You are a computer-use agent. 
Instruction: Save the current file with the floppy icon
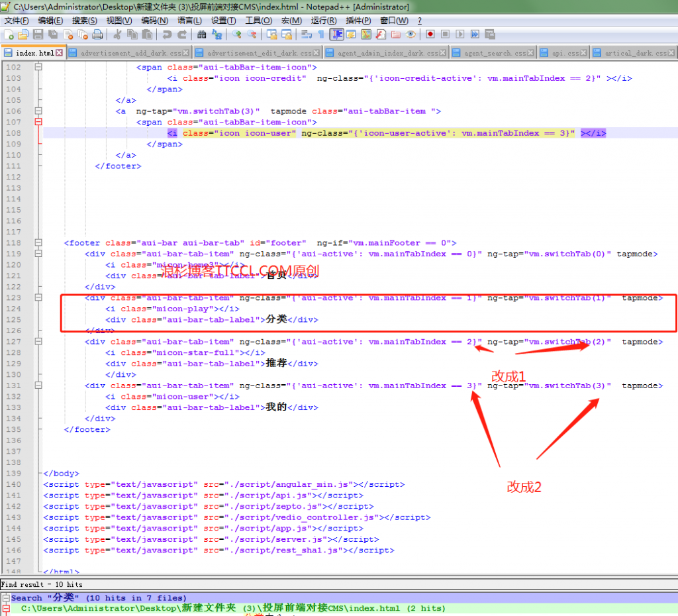tap(38, 34)
